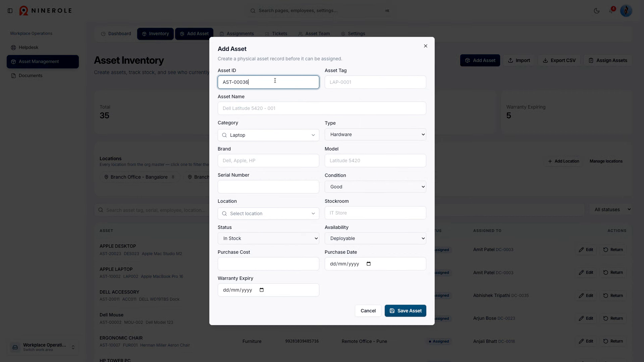Viewport: 644px width, 362px height.
Task: Open the notifications bell
Action: [x=611, y=11]
